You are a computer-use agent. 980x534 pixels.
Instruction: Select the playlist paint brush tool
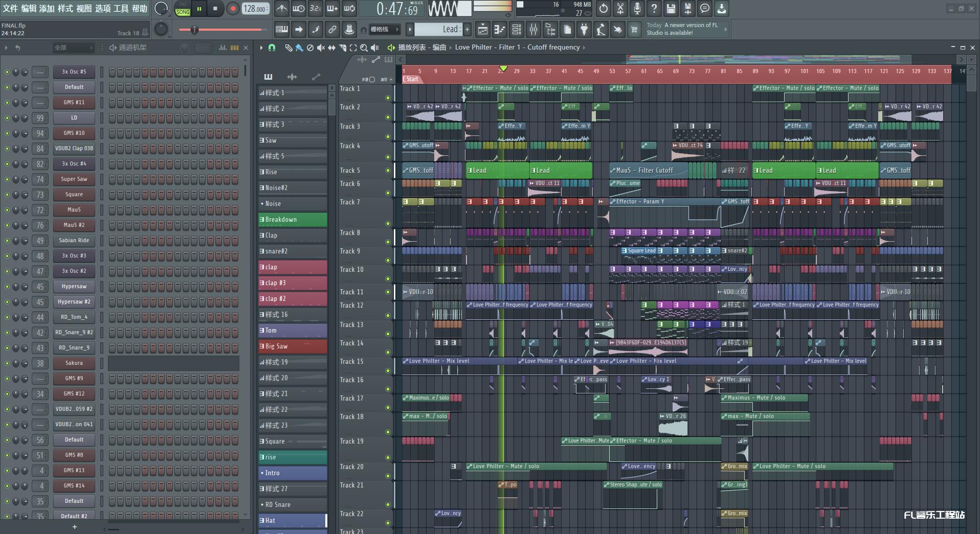click(299, 48)
